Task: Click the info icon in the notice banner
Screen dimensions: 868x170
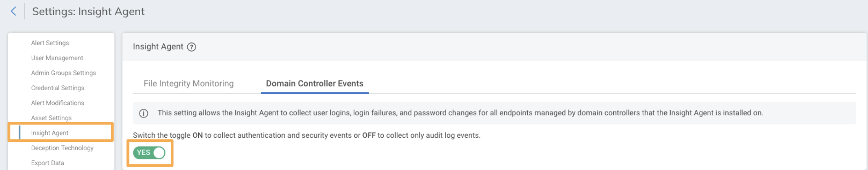Action: click(144, 113)
